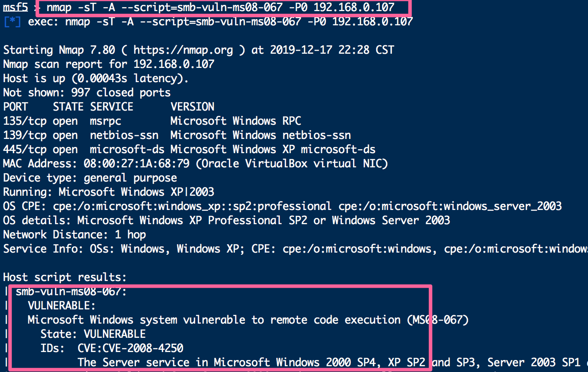Viewport: 588px width, 372px height.
Task: Click the VERSION column header
Action: [x=192, y=107]
